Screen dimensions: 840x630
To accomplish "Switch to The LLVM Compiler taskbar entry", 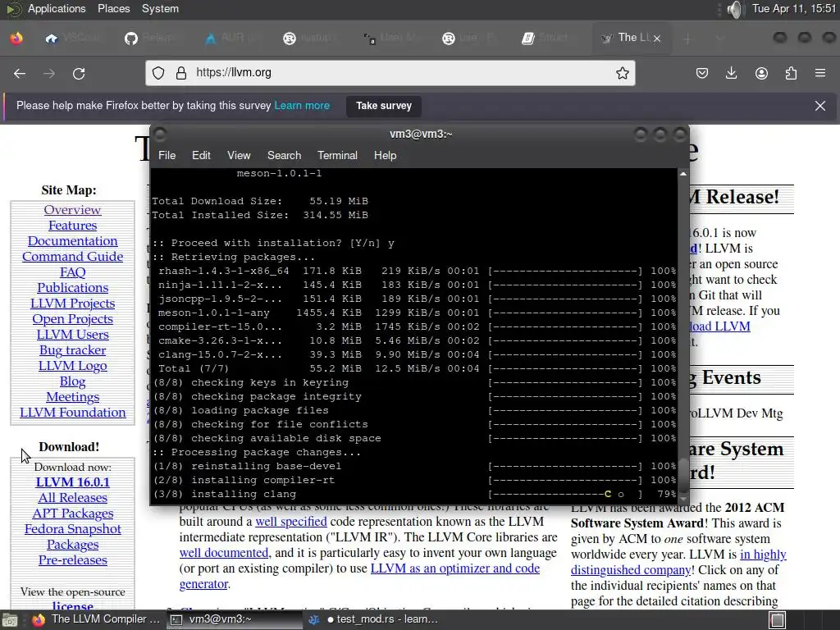I will pos(97,619).
